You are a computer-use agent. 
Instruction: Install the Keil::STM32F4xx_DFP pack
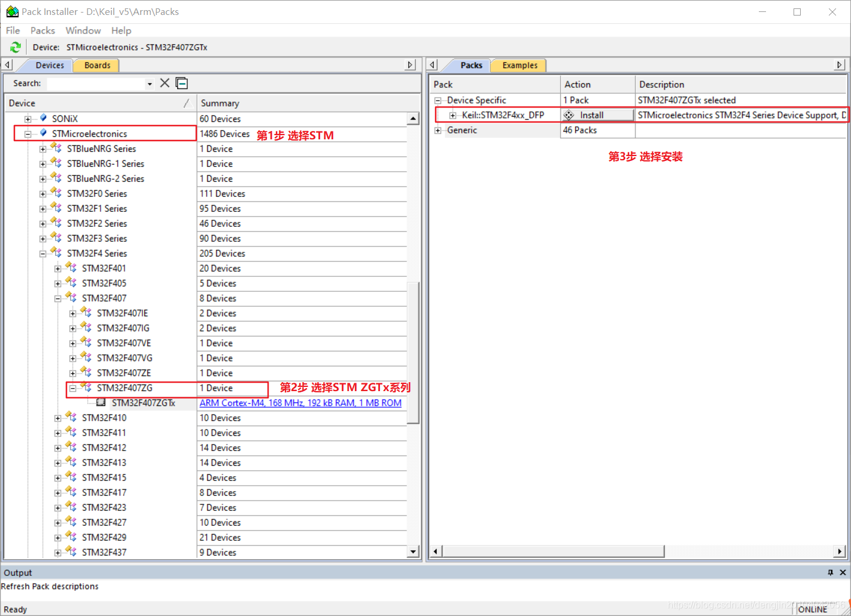coord(597,115)
